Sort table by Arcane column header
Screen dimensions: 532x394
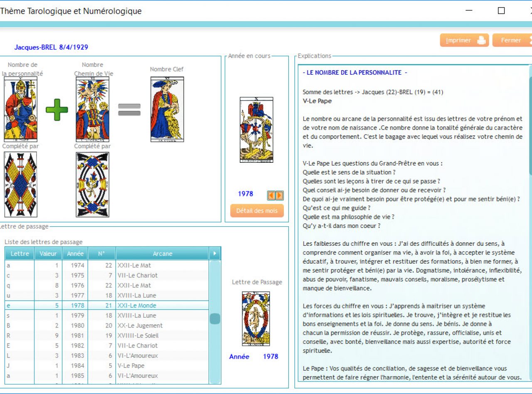click(162, 254)
